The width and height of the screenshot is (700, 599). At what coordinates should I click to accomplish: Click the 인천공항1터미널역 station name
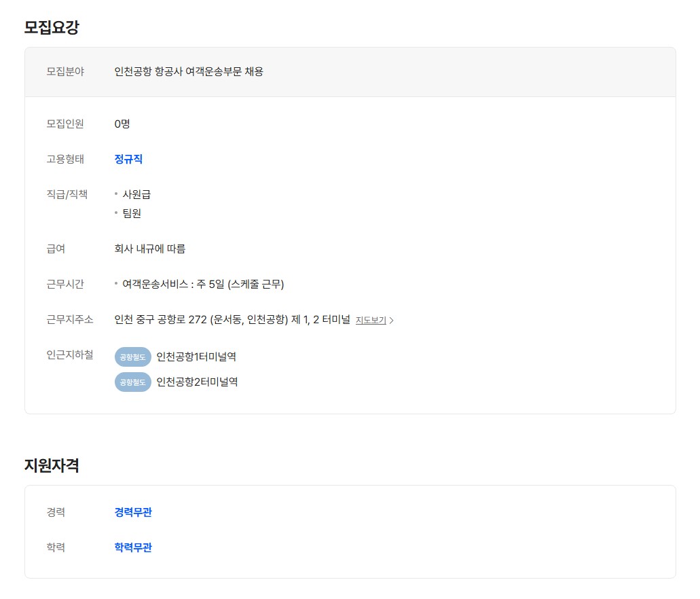pos(196,357)
